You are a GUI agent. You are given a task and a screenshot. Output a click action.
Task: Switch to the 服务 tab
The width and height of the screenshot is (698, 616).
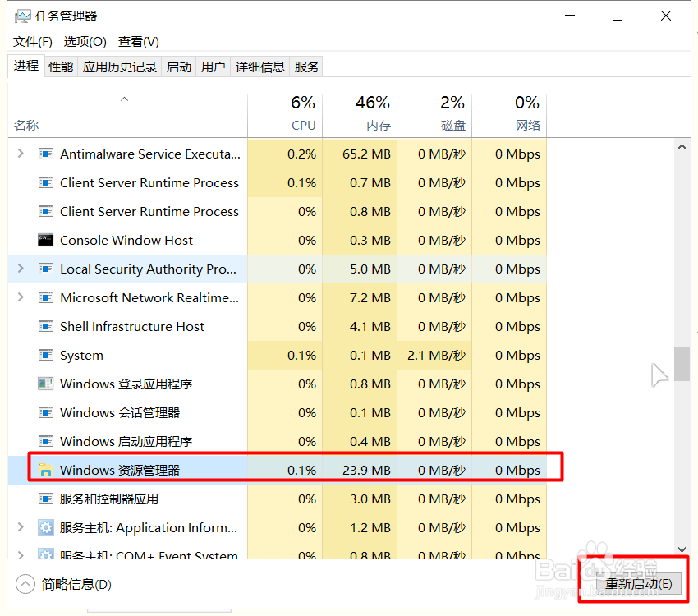click(x=306, y=67)
